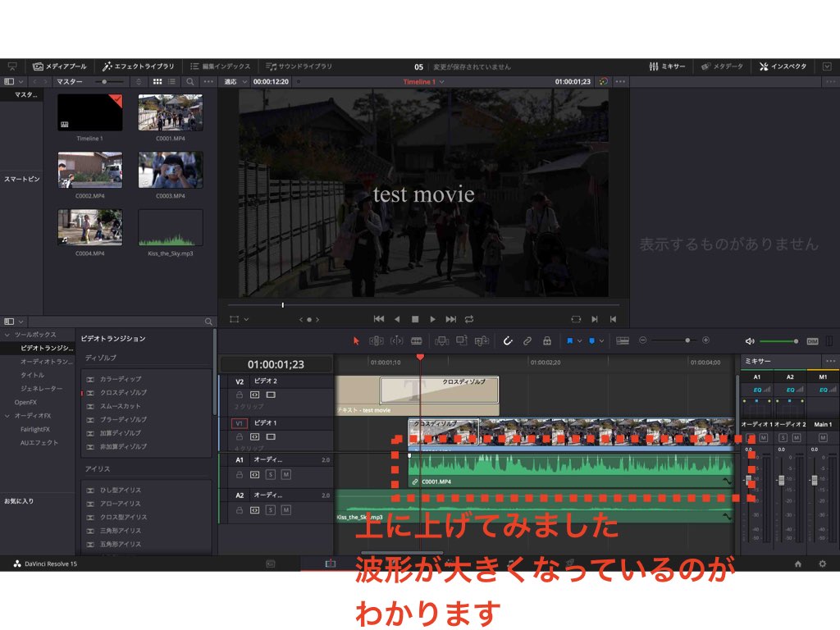Lock the ビデオ 2 track
This screenshot has width=840, height=630.
coord(240,395)
